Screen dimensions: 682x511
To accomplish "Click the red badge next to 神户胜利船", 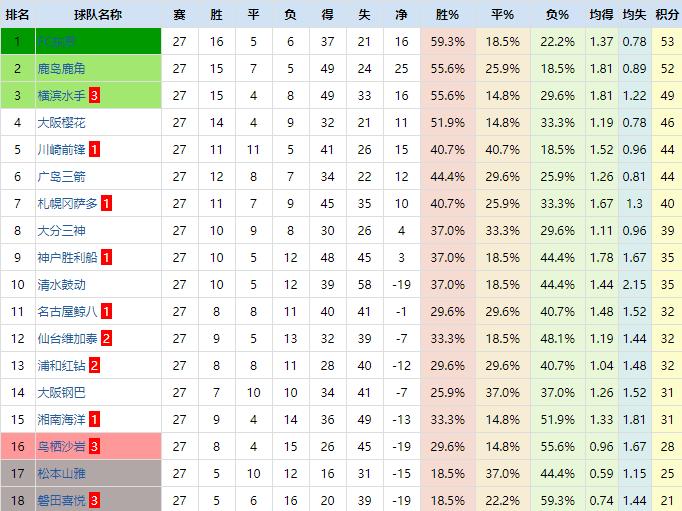I will [106, 257].
